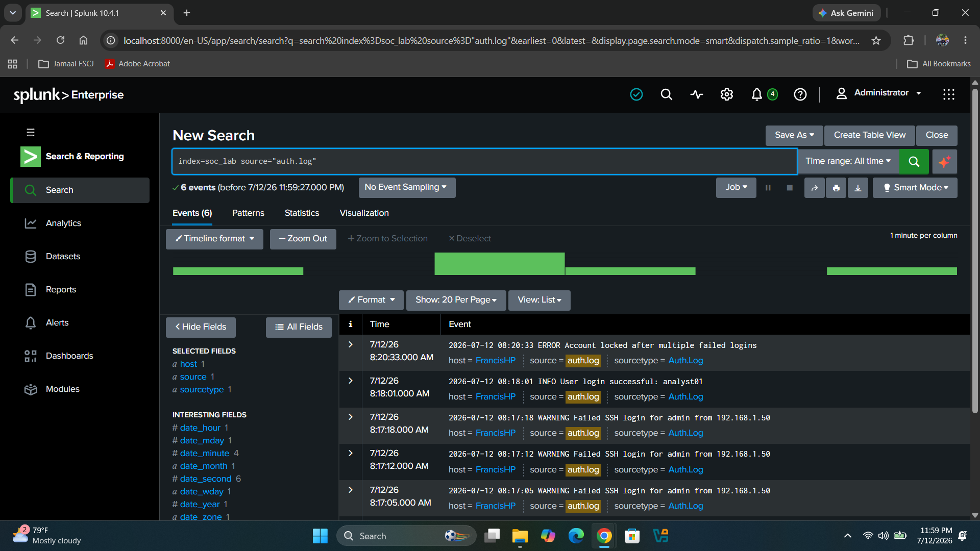Click the date_minute interesting field
Image resolution: width=980 pixels, height=551 pixels.
[x=205, y=453]
